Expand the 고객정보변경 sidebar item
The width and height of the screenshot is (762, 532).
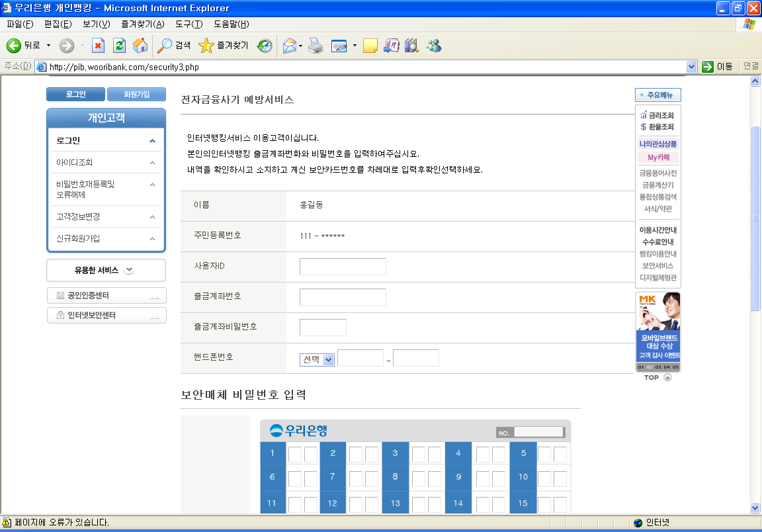click(152, 217)
